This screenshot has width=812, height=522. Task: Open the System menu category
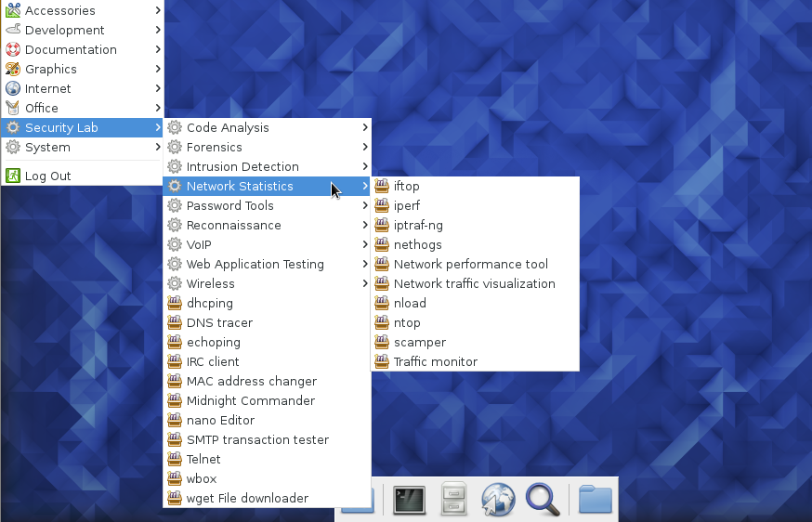coord(83,147)
